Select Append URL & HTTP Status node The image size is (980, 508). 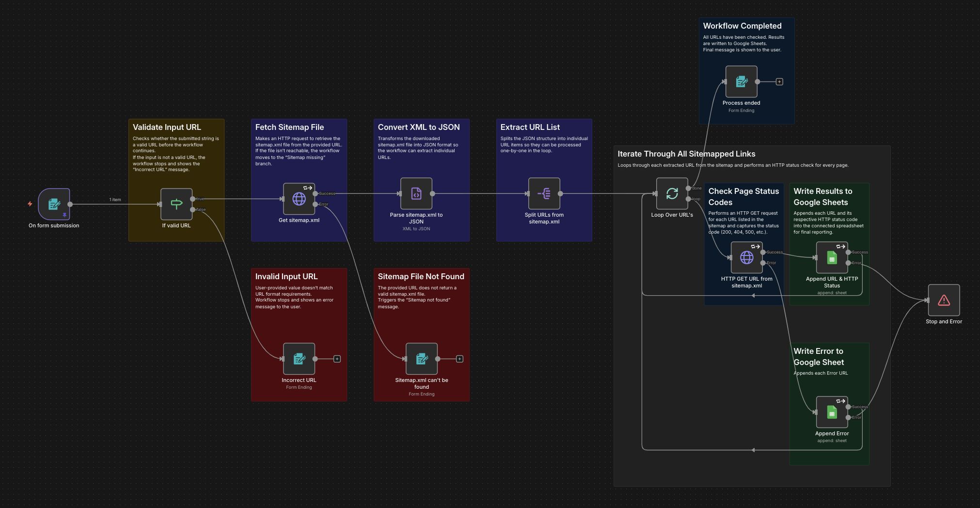[832, 257]
